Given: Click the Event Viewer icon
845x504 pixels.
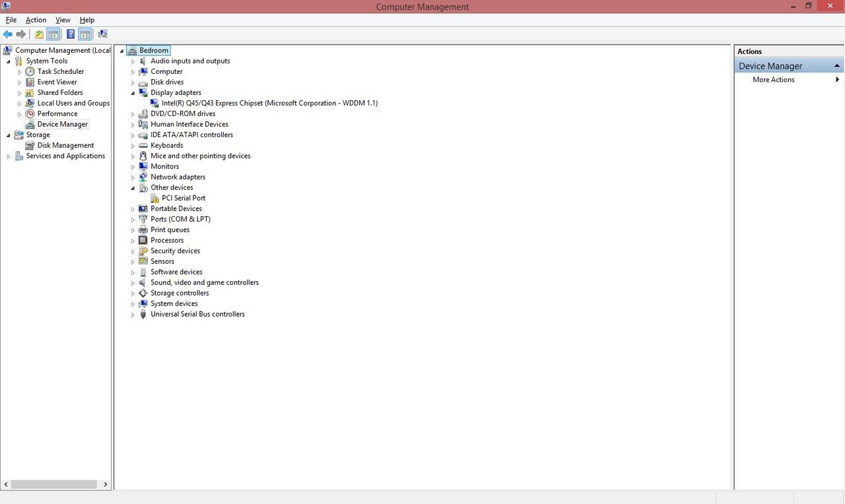Looking at the screenshot, I should [30, 82].
